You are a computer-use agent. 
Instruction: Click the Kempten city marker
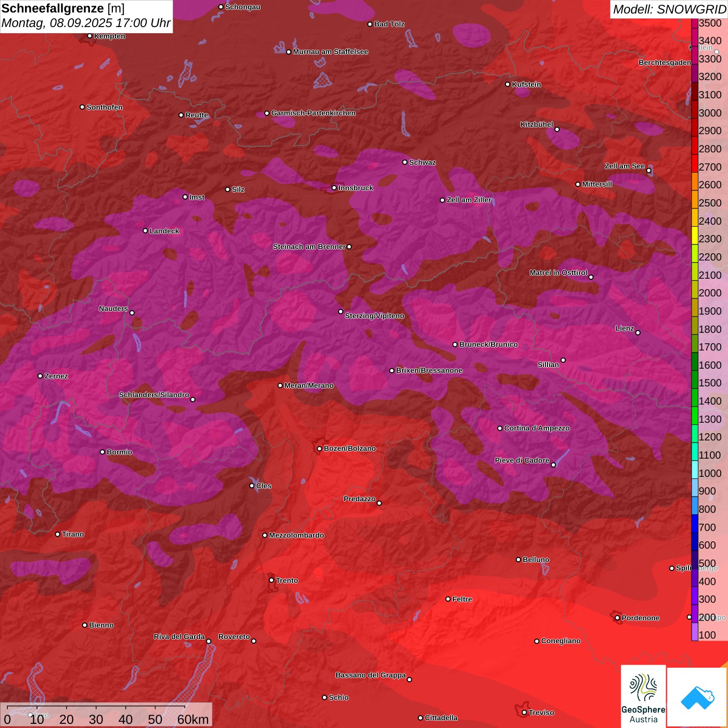click(x=90, y=36)
